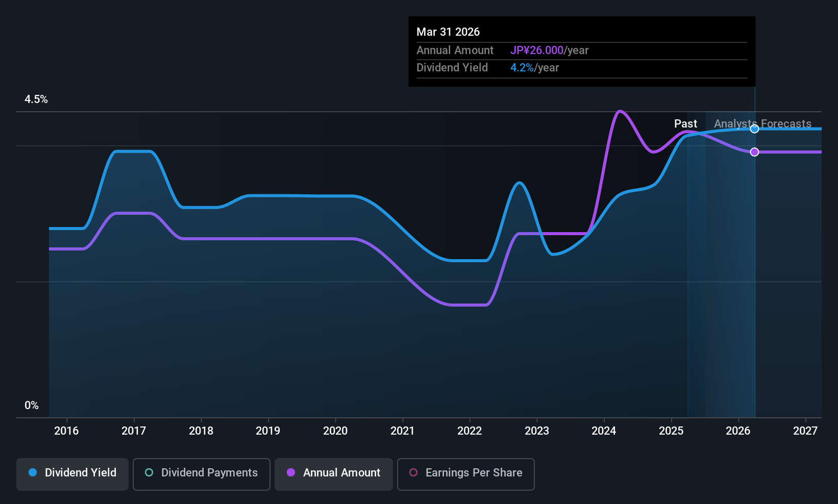
Task: Show the Earnings Per Share series
Action: (x=466, y=474)
